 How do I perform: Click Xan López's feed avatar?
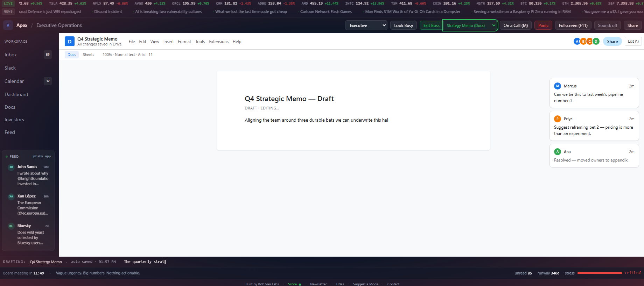[x=11, y=196]
